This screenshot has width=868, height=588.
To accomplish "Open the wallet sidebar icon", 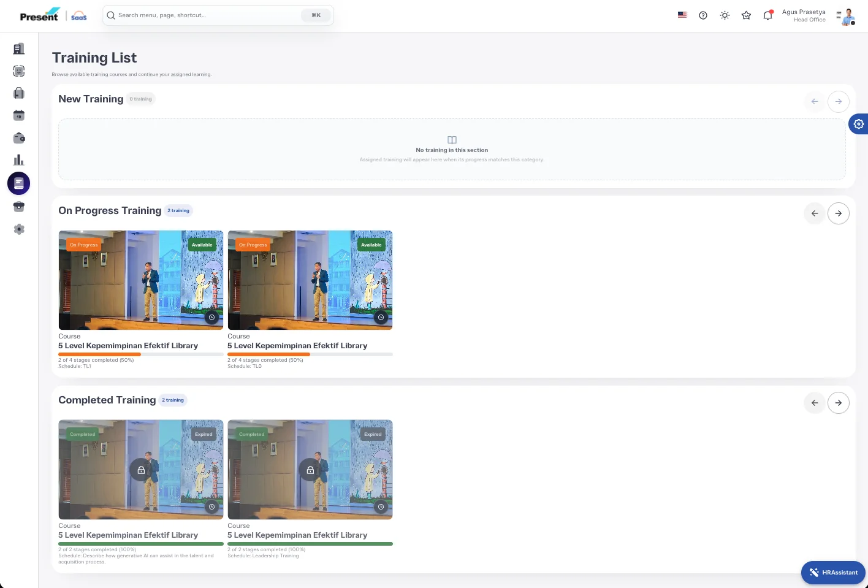I will 19,138.
